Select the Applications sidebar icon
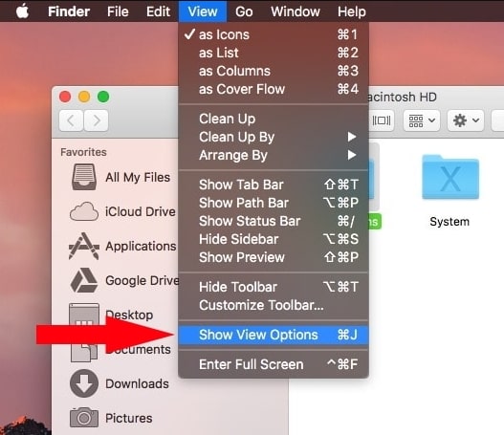Viewport: 504px width, 435px height. (84, 246)
